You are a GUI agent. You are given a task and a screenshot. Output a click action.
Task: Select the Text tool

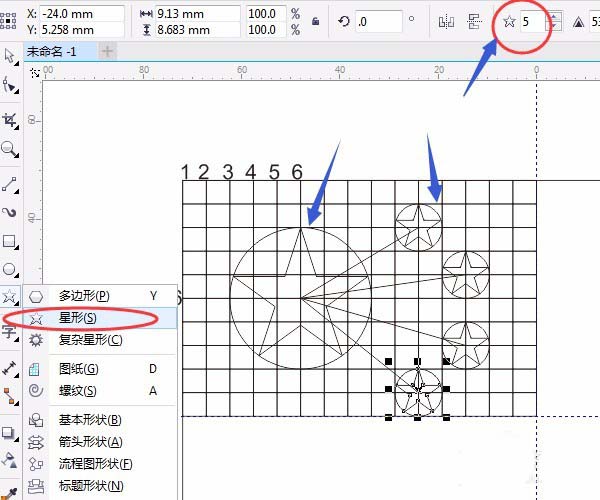9,332
